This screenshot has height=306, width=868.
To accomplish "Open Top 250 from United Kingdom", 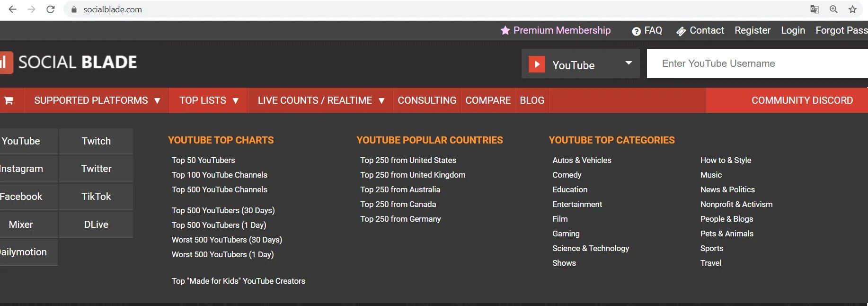I will click(413, 175).
